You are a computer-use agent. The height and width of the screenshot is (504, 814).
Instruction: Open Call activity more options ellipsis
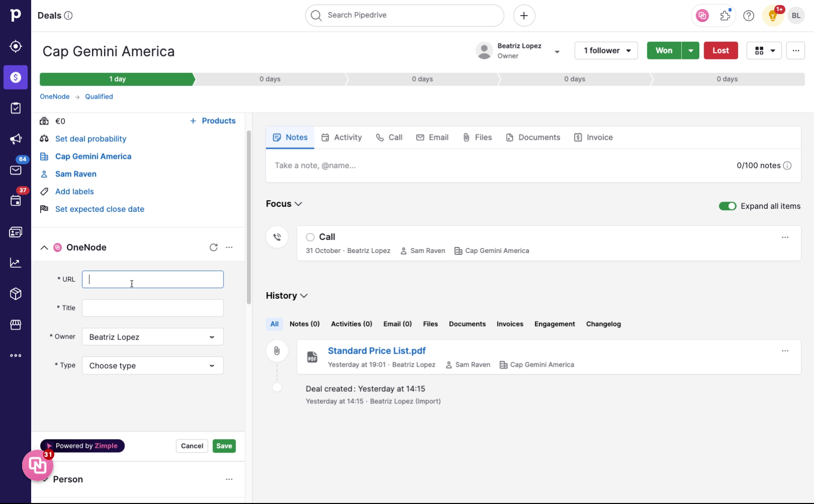(785, 237)
